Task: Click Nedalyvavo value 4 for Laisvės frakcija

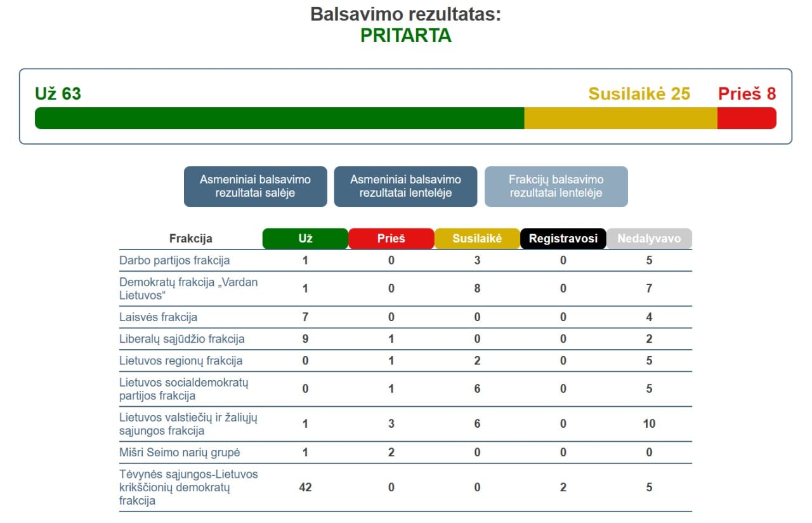Action: (649, 317)
